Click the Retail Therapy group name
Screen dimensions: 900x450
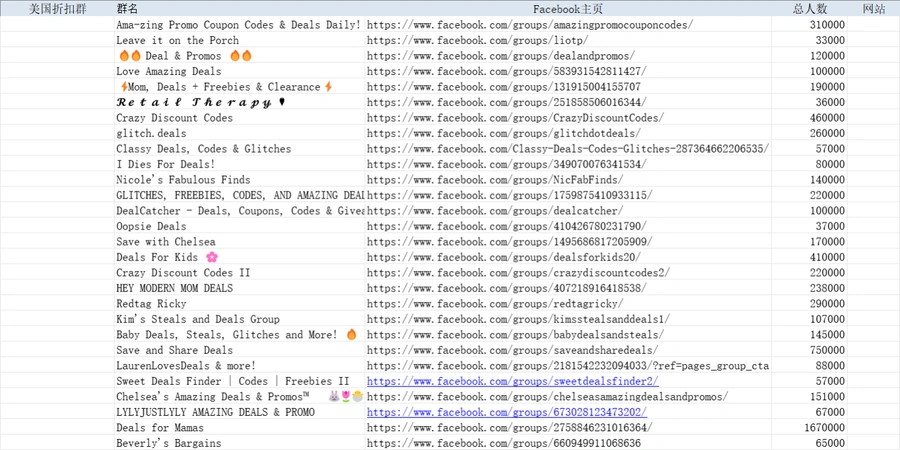240,102
